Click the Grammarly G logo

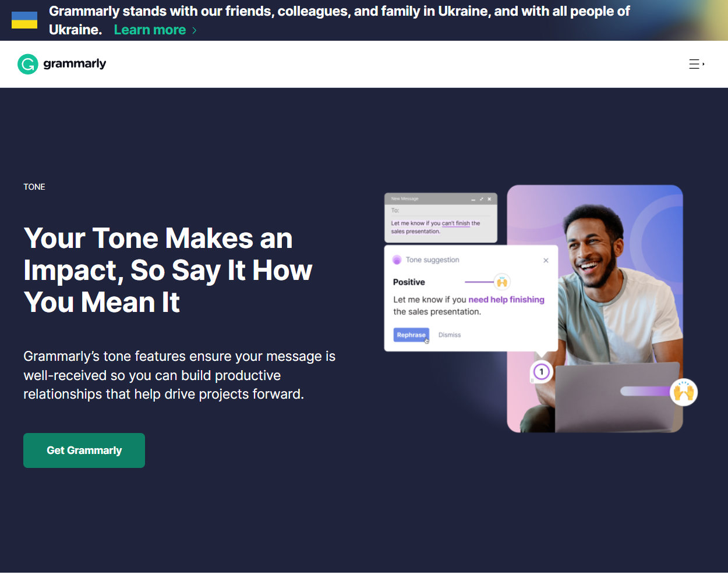click(x=27, y=64)
